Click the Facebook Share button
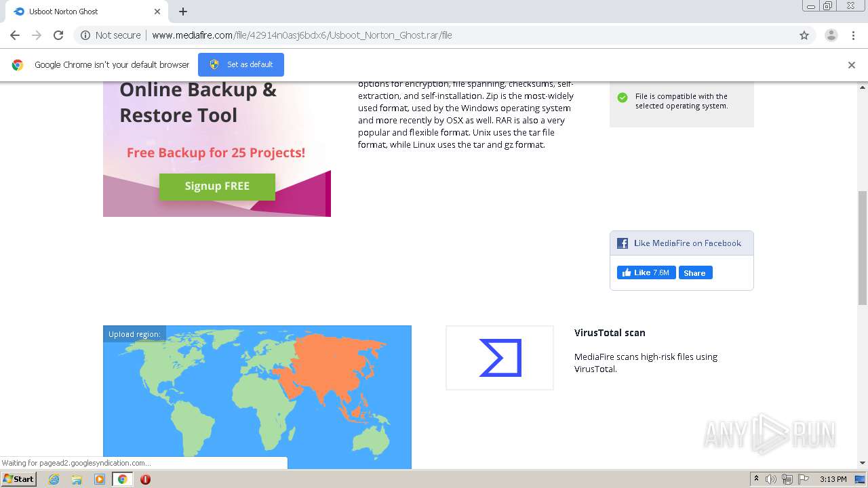The image size is (868, 488). point(695,272)
